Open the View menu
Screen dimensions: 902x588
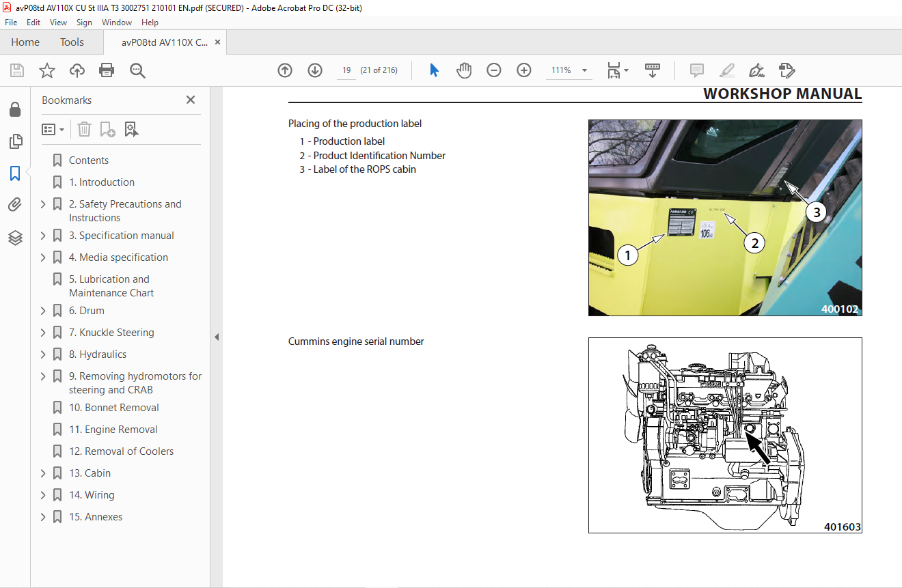point(59,23)
